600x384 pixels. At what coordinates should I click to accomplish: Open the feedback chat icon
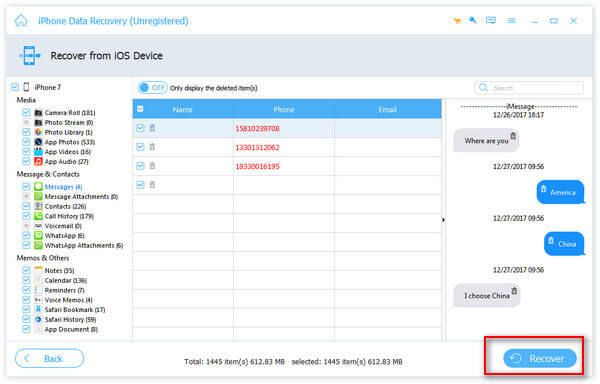(x=491, y=20)
